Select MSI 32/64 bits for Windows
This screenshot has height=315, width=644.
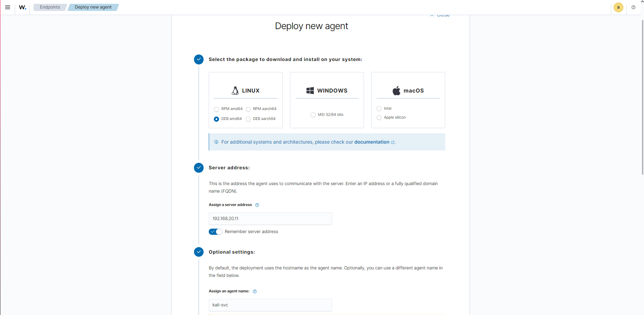(x=313, y=114)
